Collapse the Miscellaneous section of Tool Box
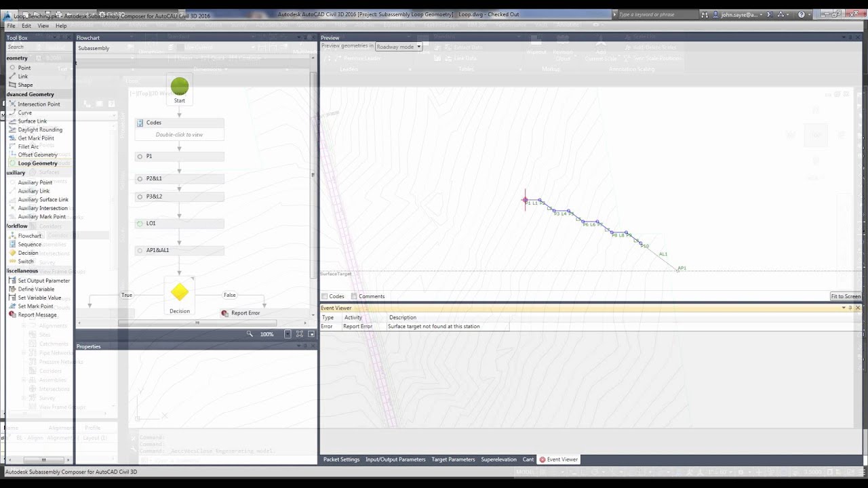This screenshot has width=868, height=488. pyautogui.click(x=23, y=270)
